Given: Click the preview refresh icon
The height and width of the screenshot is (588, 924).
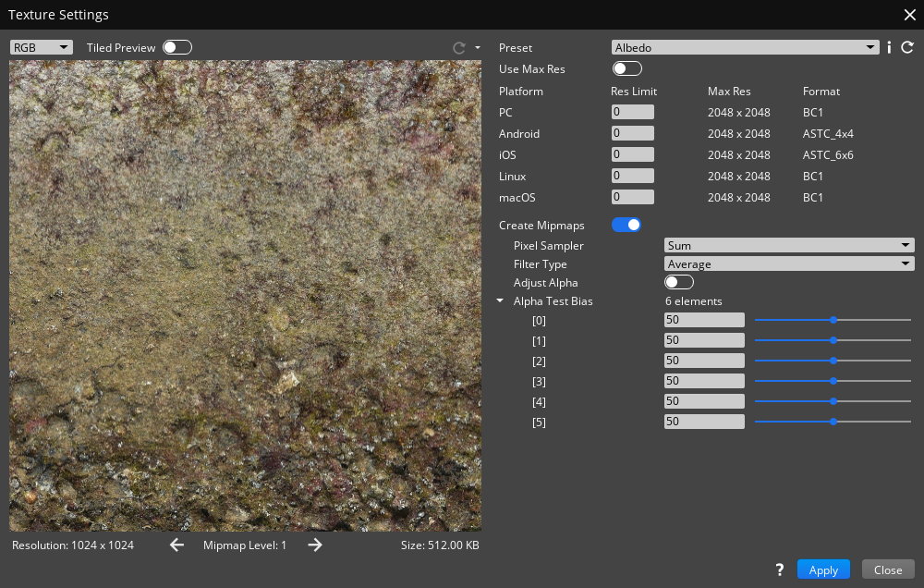Looking at the screenshot, I should pos(459,47).
